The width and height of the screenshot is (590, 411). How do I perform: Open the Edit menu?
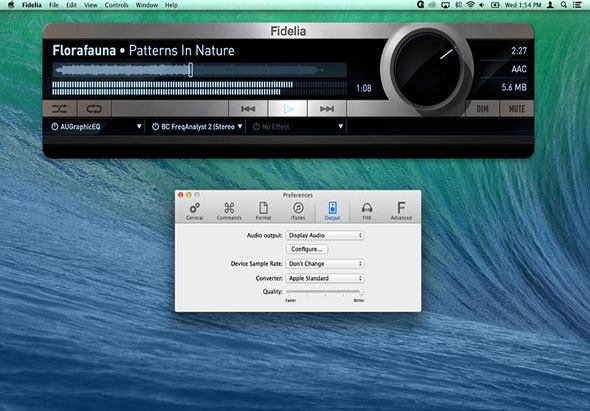pyautogui.click(x=71, y=5)
